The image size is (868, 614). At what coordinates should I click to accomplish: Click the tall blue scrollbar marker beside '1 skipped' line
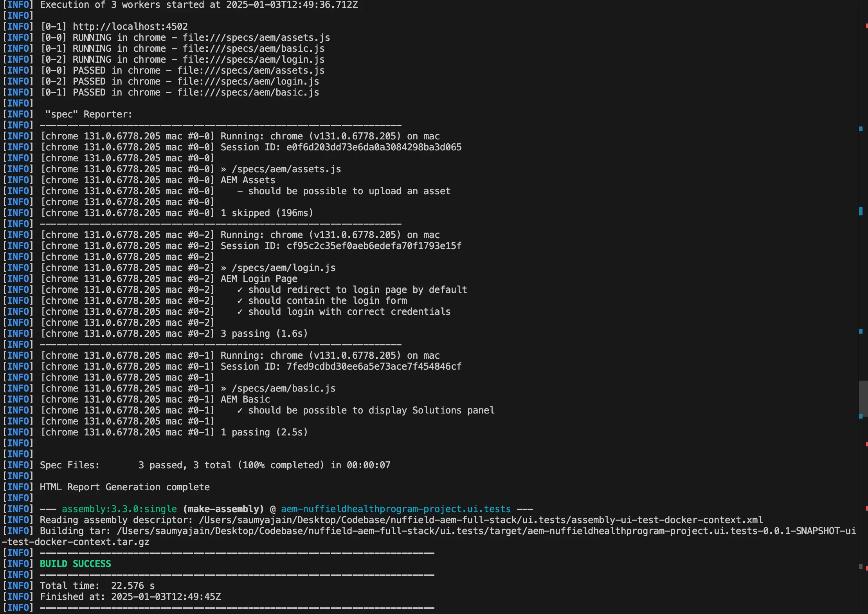pyautogui.click(x=861, y=211)
